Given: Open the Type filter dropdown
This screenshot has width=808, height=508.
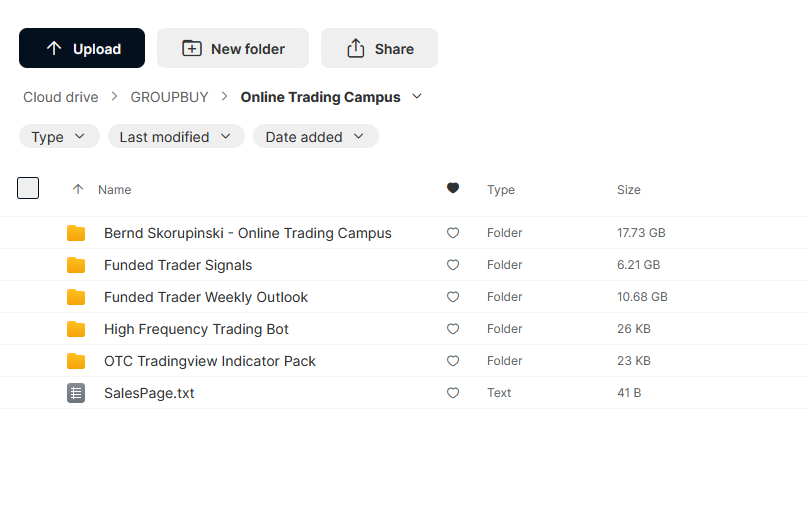Looking at the screenshot, I should coord(59,137).
